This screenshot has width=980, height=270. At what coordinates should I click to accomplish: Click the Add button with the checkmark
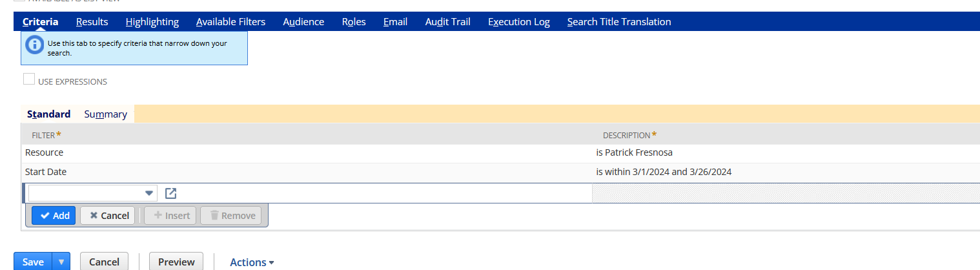(x=54, y=216)
